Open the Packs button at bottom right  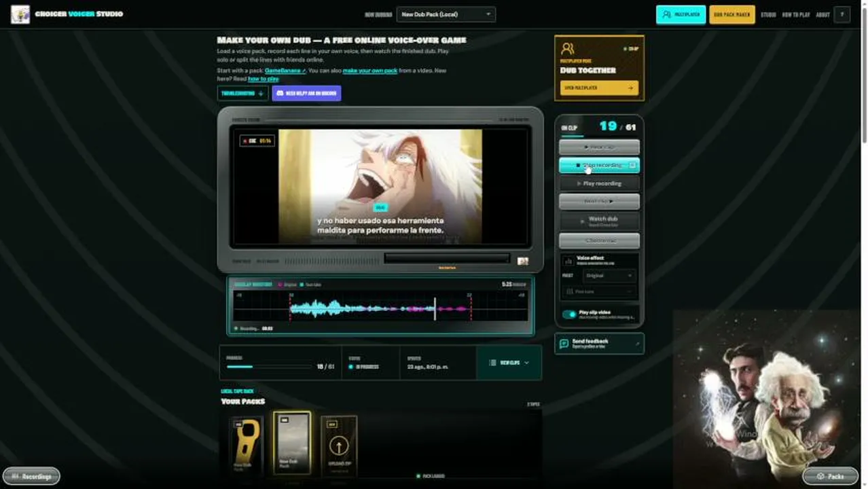click(x=830, y=476)
